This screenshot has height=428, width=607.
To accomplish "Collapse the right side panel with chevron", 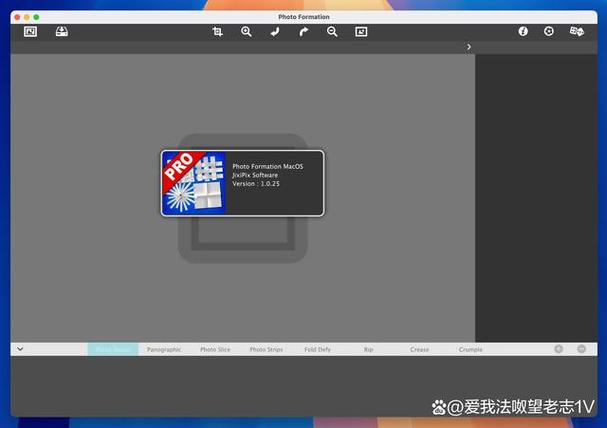I will tap(469, 47).
